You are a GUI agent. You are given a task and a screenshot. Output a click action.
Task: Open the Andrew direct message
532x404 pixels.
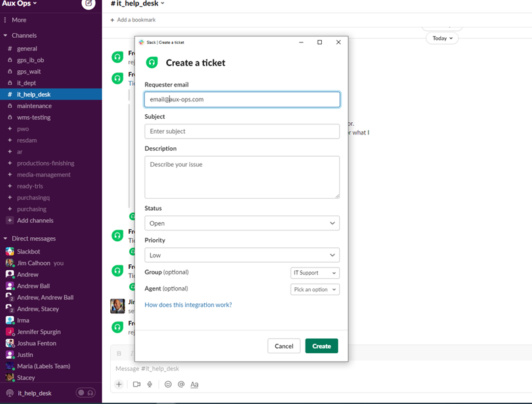(28, 275)
